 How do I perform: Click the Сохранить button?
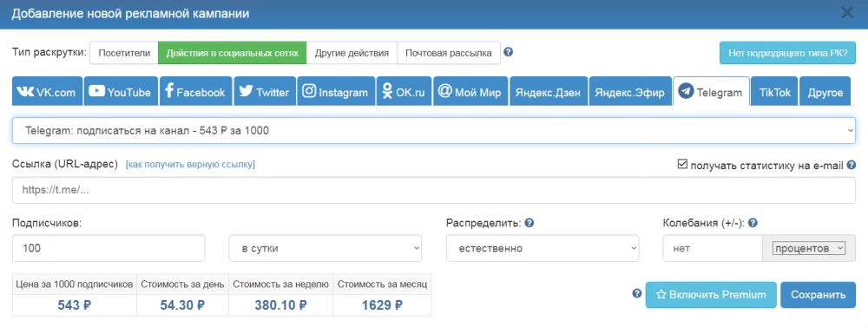(819, 295)
